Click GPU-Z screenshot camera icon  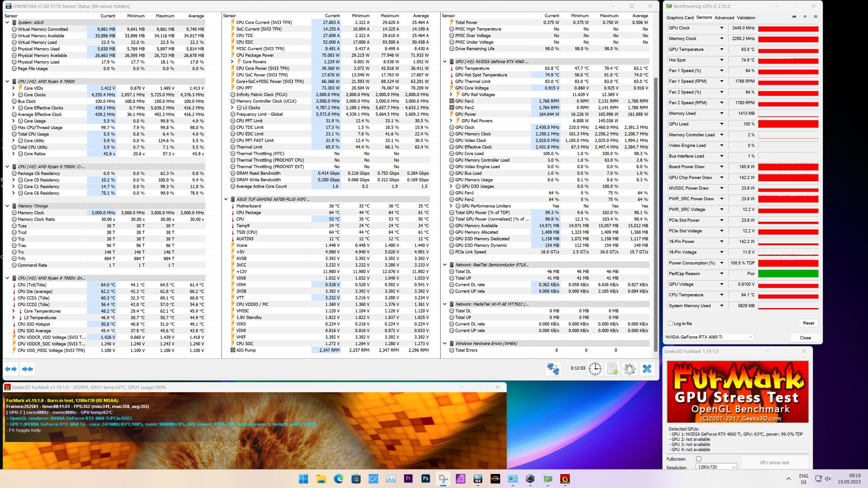tap(794, 17)
